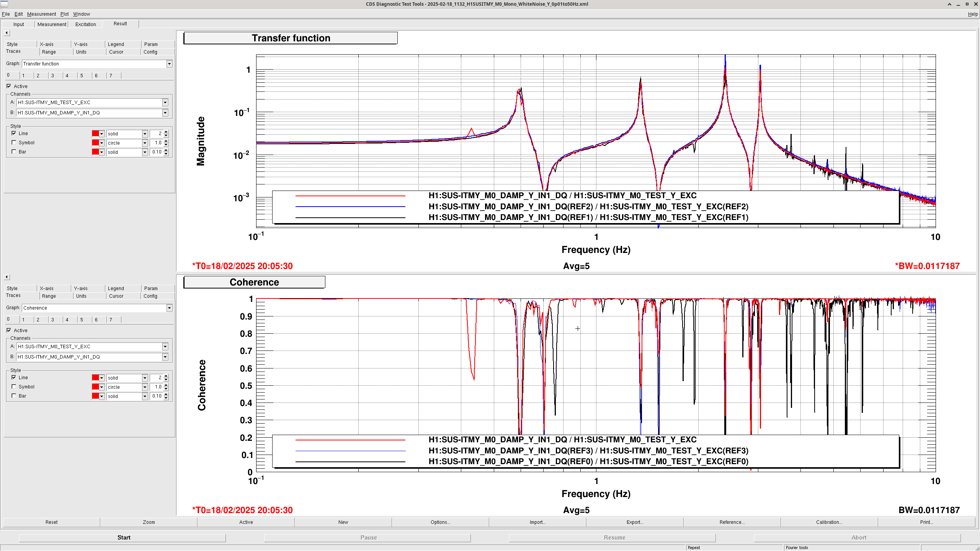Click the Options... button

tap(440, 522)
